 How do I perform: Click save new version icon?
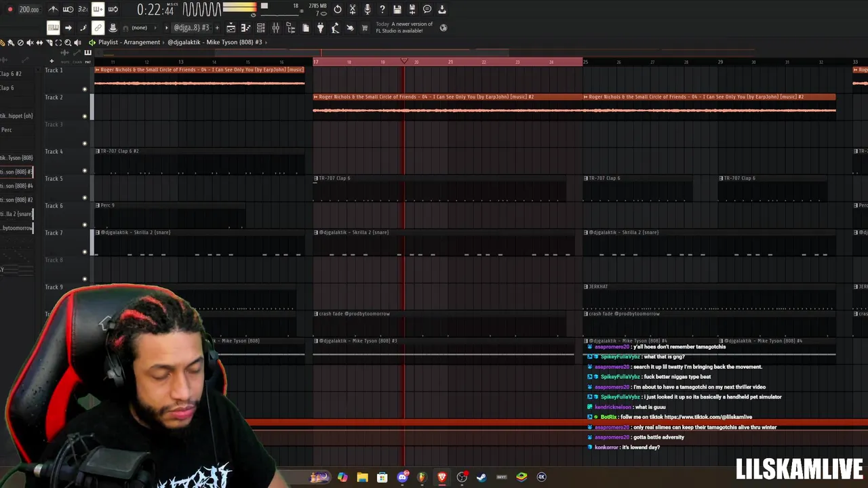pyautogui.click(x=412, y=9)
